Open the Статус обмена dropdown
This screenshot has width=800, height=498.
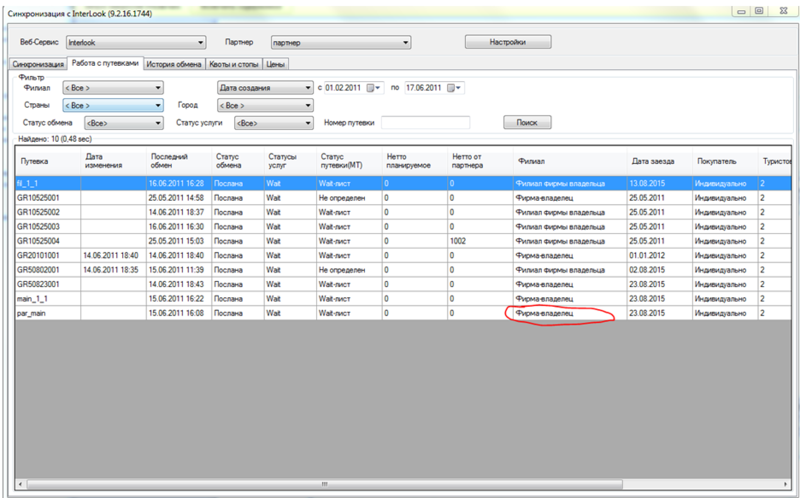[x=158, y=122]
